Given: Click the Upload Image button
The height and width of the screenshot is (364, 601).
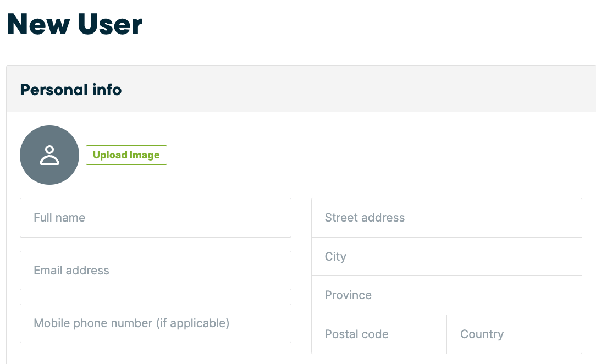Looking at the screenshot, I should [126, 155].
